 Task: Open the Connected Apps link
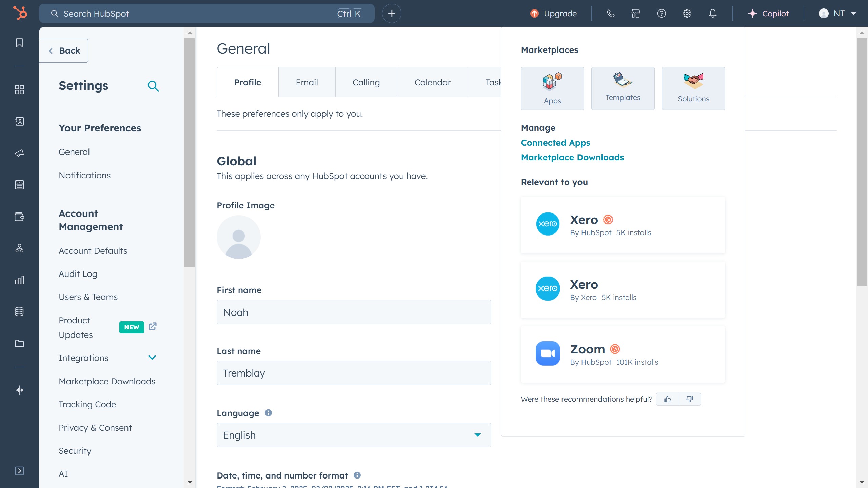click(555, 143)
